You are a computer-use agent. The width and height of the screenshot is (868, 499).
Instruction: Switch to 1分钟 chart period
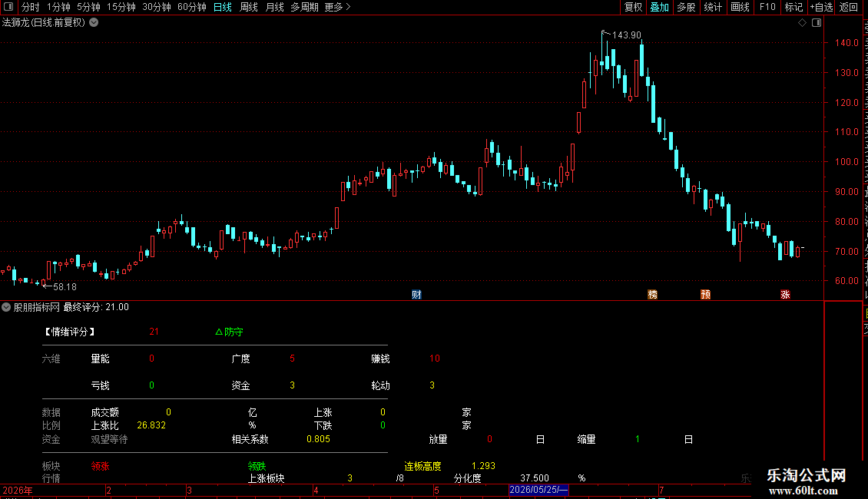click(x=58, y=7)
